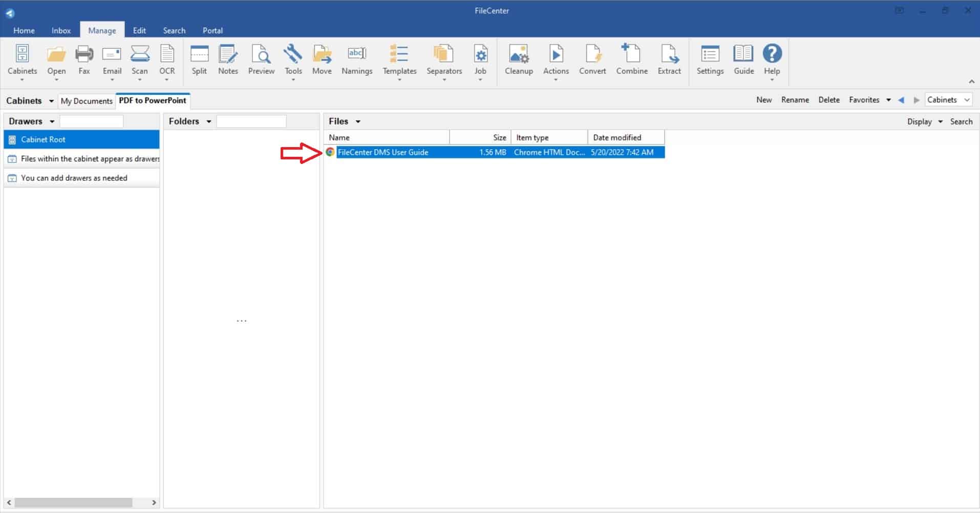The width and height of the screenshot is (980, 513).
Task: Select FileCenter DMS User Guide file
Action: (495, 152)
